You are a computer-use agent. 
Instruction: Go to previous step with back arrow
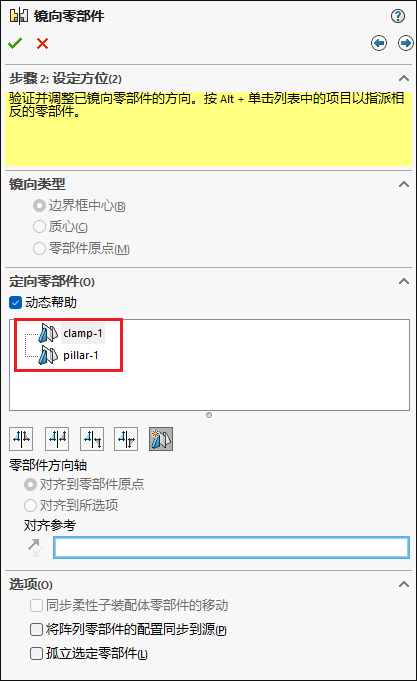tap(379, 43)
